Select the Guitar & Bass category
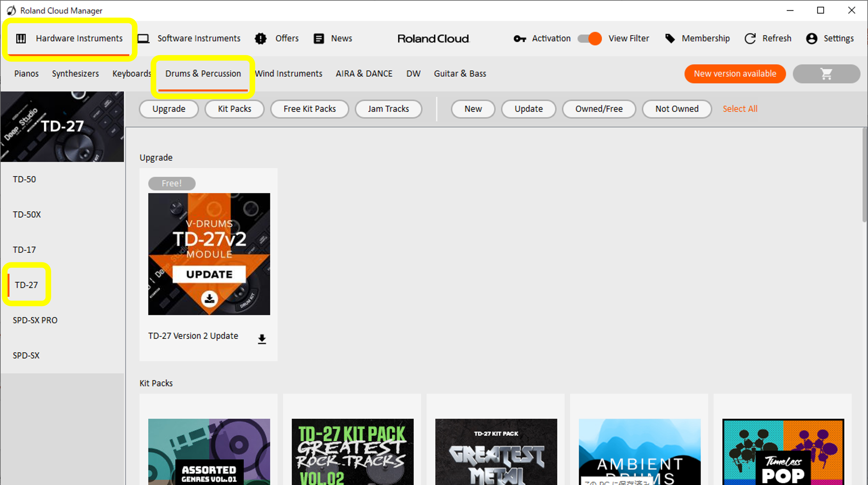This screenshot has width=868, height=485. 460,73
